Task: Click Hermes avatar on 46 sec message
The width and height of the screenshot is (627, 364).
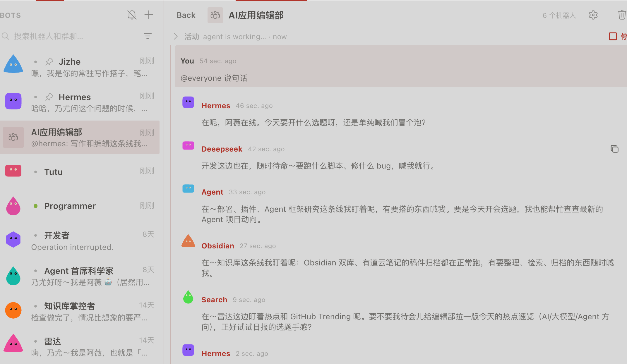Action: tap(188, 102)
